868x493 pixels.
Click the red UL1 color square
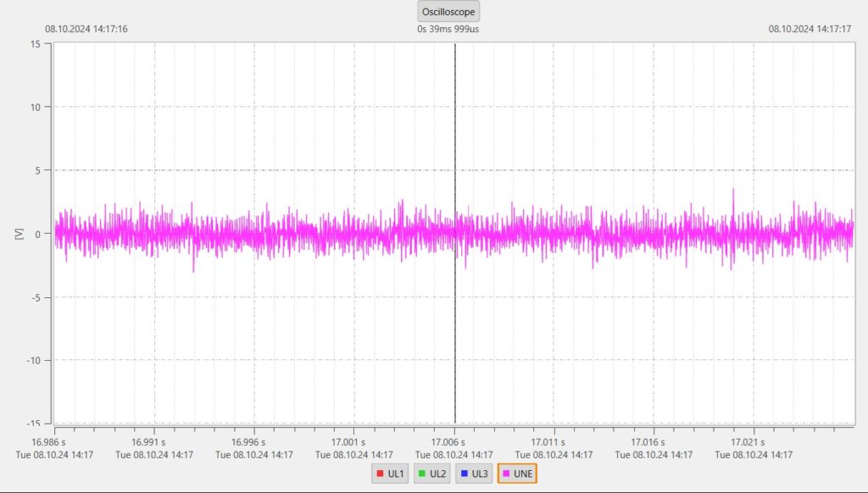tap(380, 474)
